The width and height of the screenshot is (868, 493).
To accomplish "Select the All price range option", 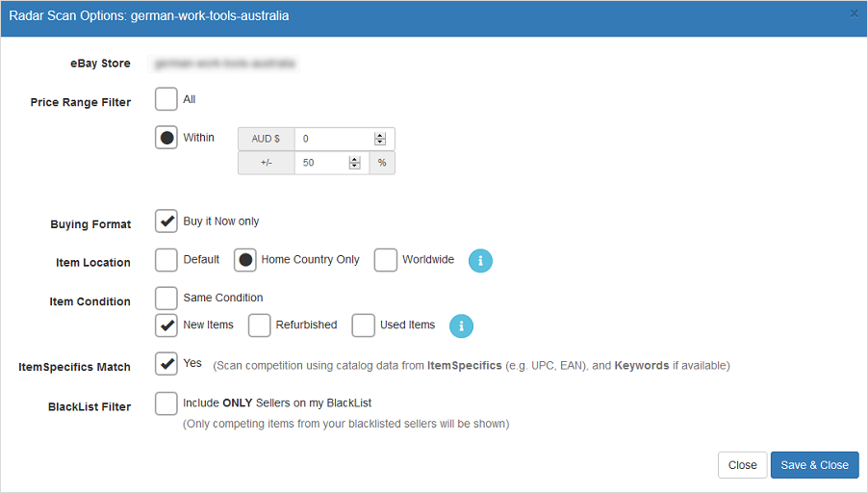I will pos(166,99).
